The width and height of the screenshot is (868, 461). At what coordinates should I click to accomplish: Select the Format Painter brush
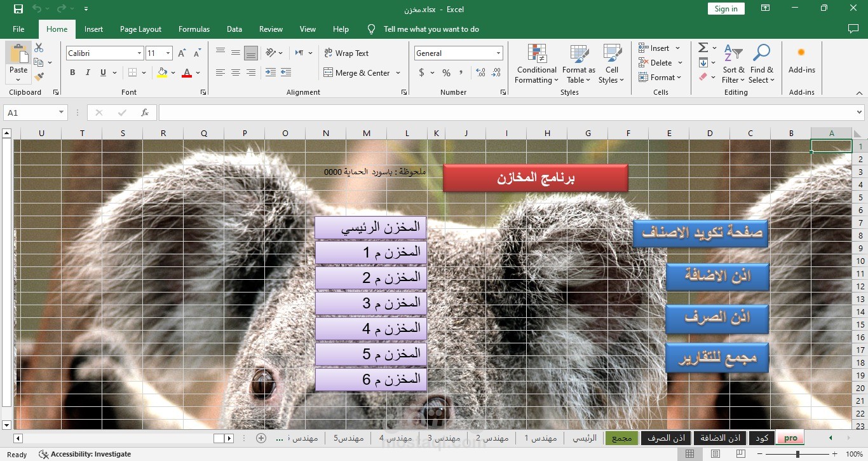(39, 77)
